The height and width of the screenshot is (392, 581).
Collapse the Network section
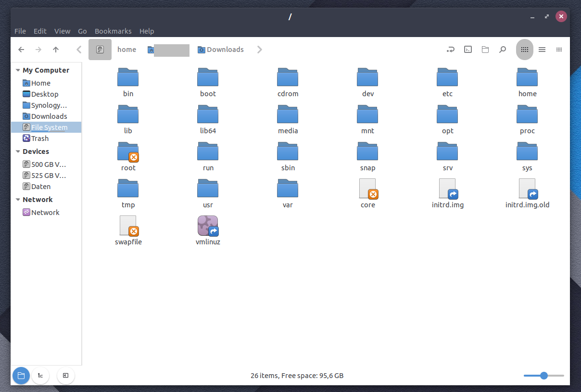[18, 200]
